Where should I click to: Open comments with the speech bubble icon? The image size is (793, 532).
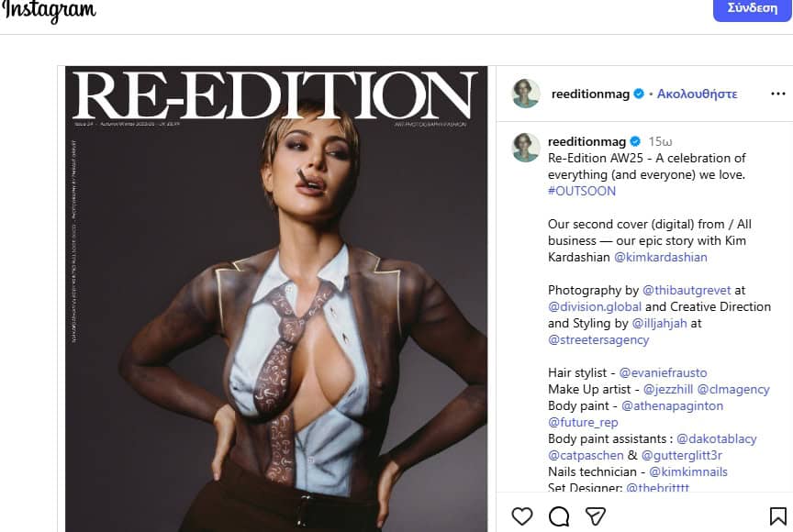[x=559, y=516]
